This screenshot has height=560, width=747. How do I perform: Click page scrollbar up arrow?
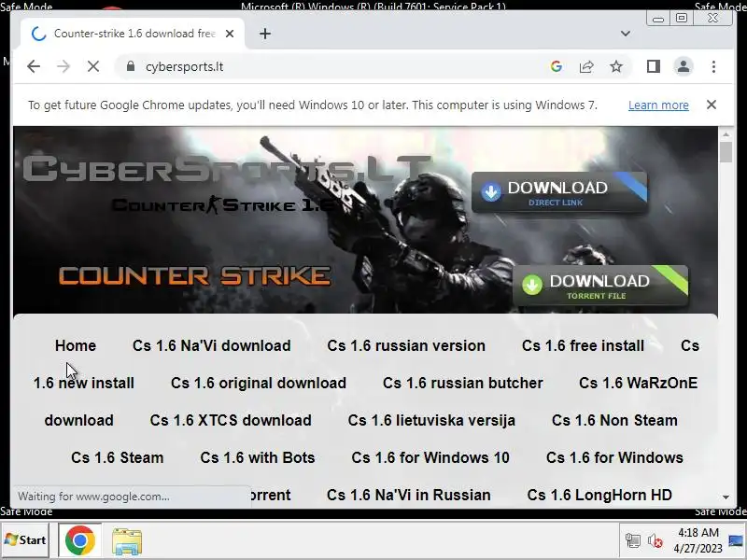coord(726,134)
